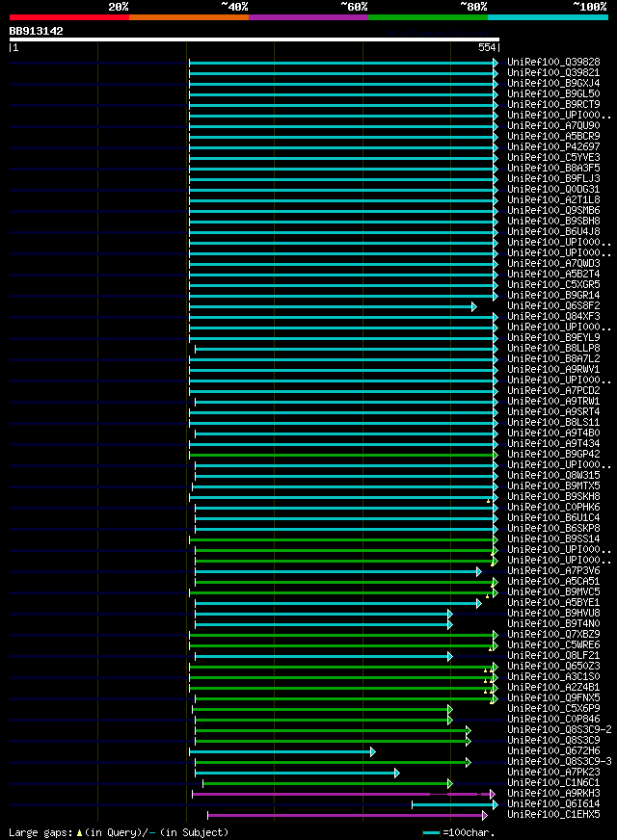This screenshot has width=617, height=840.
Task: Click the purple ~60% legend segment
Action: point(308,17)
